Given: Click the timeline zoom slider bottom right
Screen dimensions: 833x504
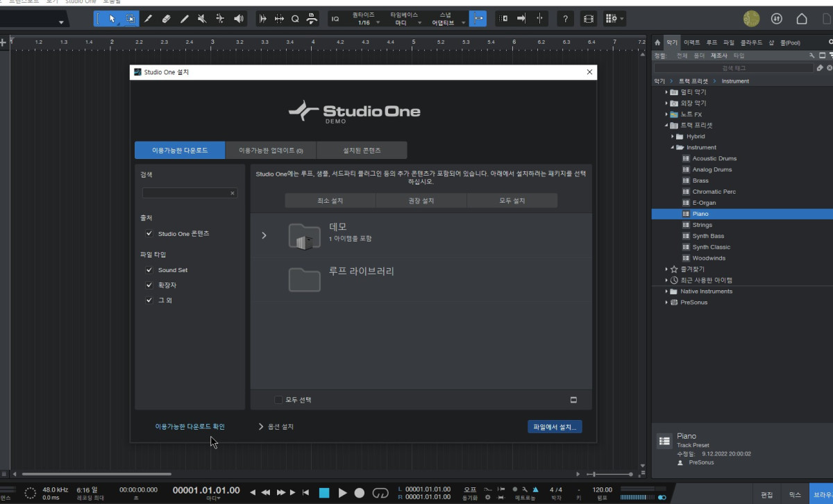Looking at the screenshot, I should (610, 473).
